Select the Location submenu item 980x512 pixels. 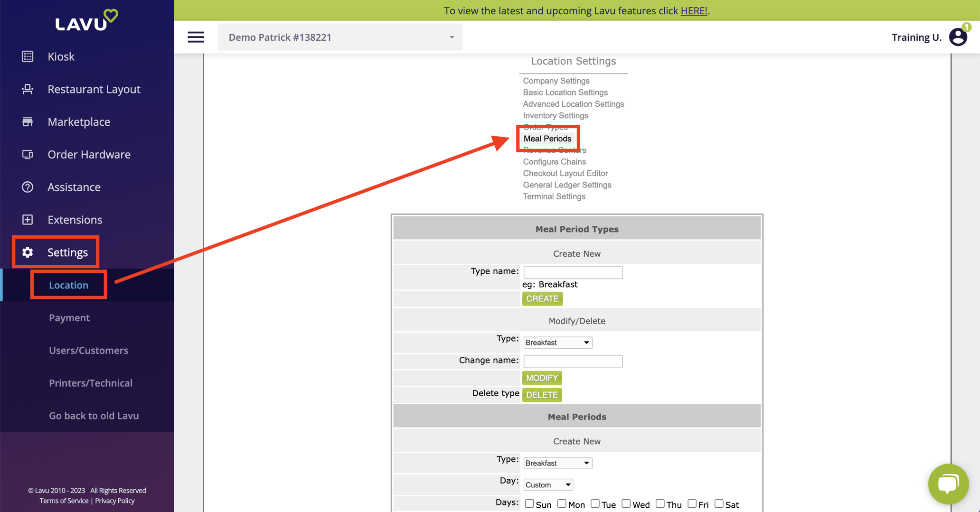(68, 285)
